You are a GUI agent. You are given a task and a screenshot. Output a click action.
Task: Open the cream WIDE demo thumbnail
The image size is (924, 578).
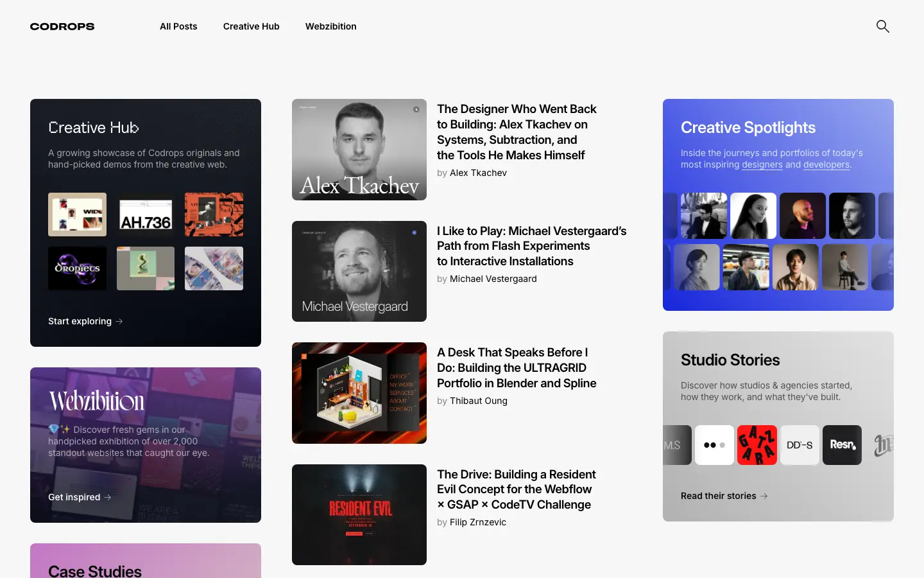tap(77, 215)
